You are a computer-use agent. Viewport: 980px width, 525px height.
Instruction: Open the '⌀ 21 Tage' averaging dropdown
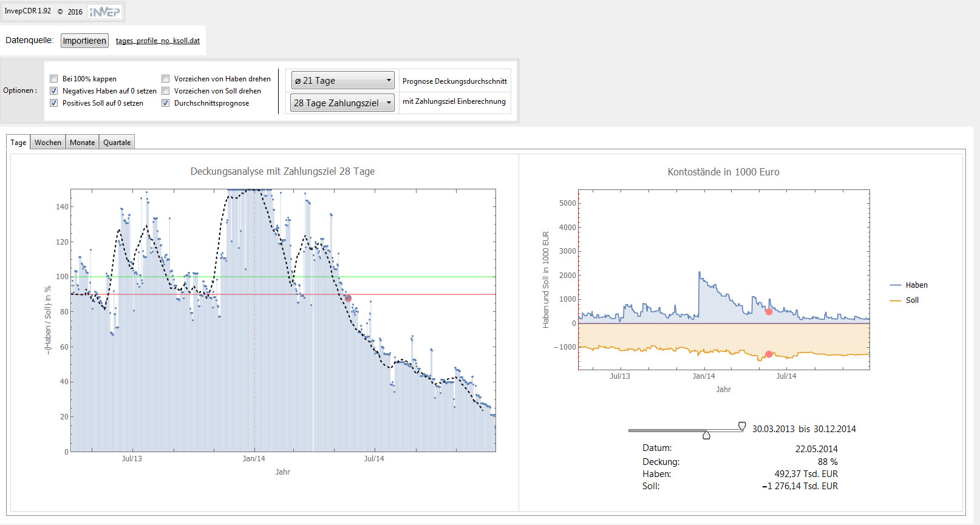point(342,81)
